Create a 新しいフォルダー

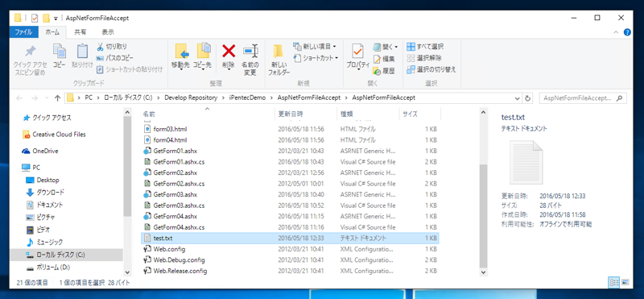[279, 60]
